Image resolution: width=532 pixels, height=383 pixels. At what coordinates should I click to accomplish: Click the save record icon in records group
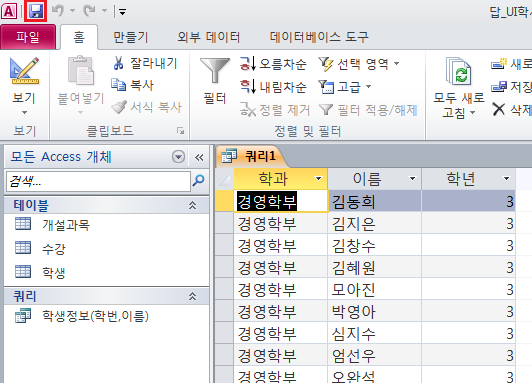click(499, 87)
